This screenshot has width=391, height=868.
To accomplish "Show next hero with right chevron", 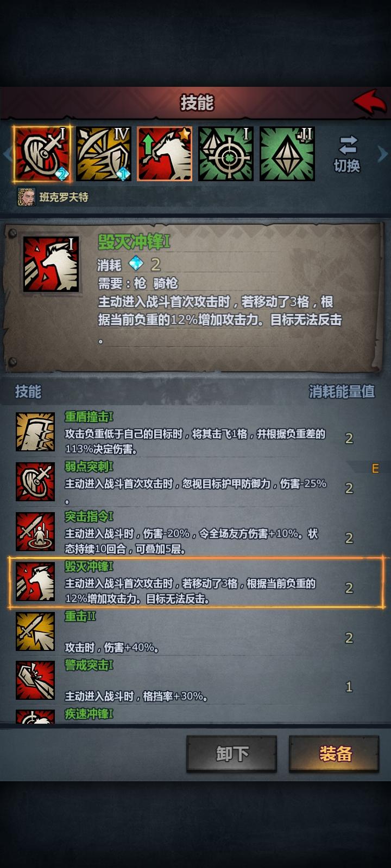I will click(x=383, y=154).
